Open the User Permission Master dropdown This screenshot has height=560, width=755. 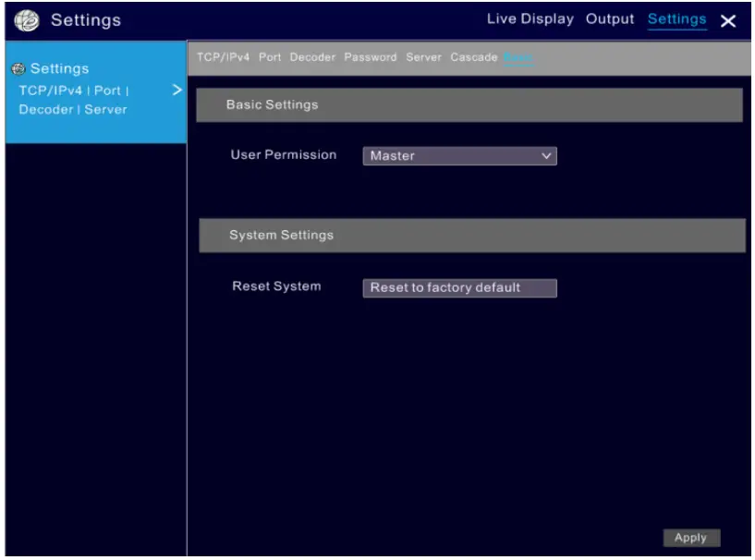point(460,156)
